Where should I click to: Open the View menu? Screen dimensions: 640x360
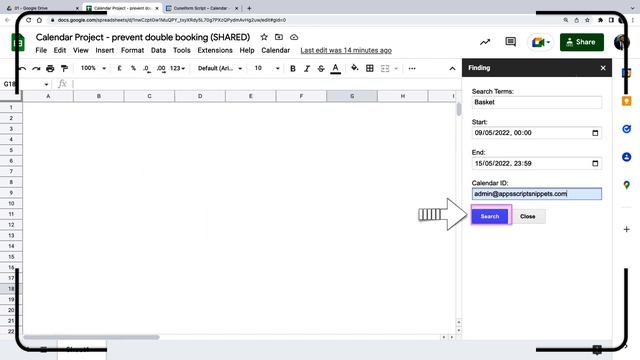click(80, 50)
